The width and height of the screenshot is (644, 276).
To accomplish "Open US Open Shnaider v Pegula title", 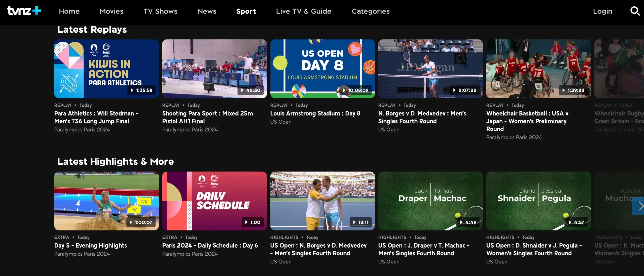I will (x=534, y=249).
